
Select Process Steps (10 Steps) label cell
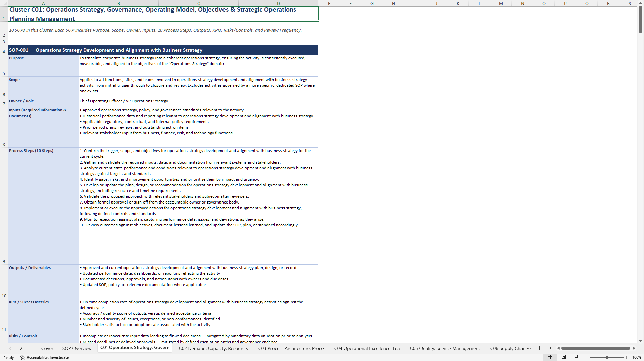(x=43, y=206)
